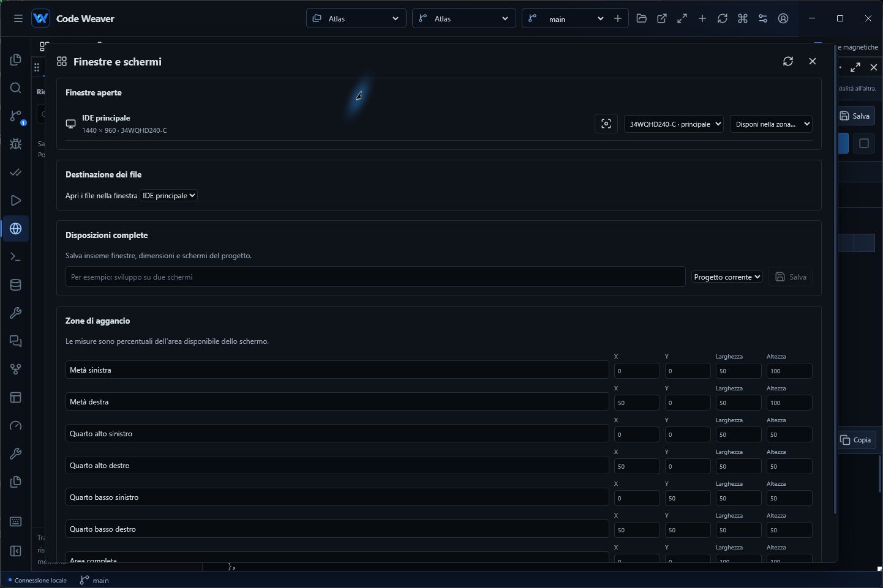Add a new branch with the plus beside main

point(618,19)
